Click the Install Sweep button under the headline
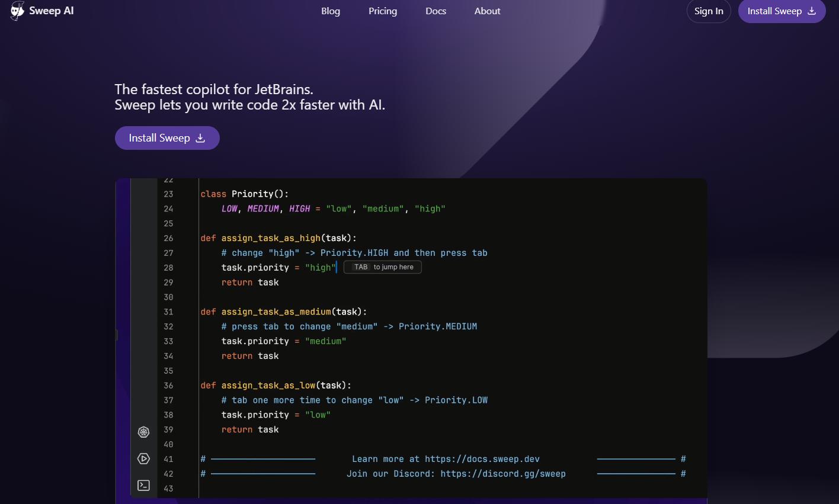The width and height of the screenshot is (839, 504). point(167,138)
